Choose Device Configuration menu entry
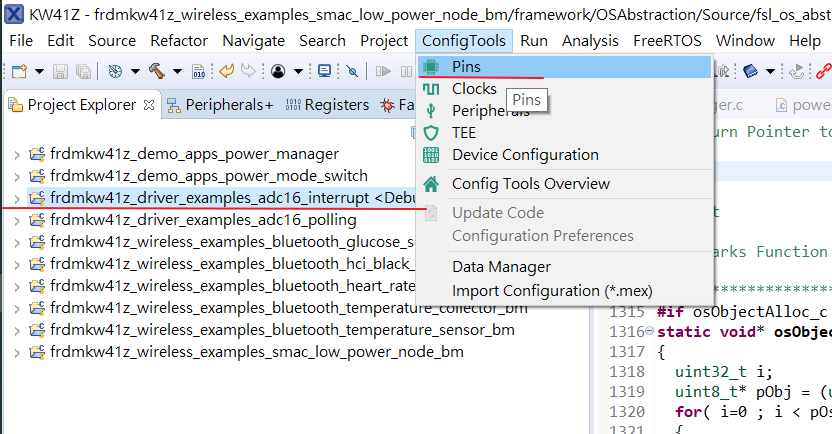Viewport: 832px width, 434px height. (x=565, y=155)
